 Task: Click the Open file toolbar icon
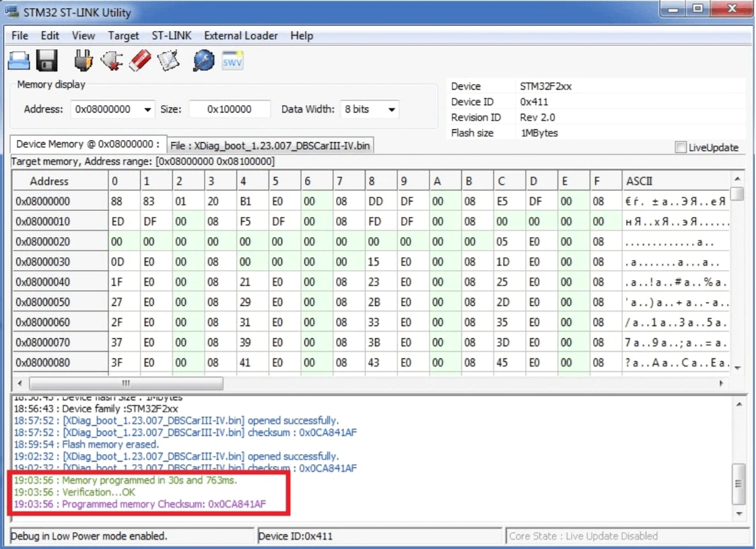point(20,61)
